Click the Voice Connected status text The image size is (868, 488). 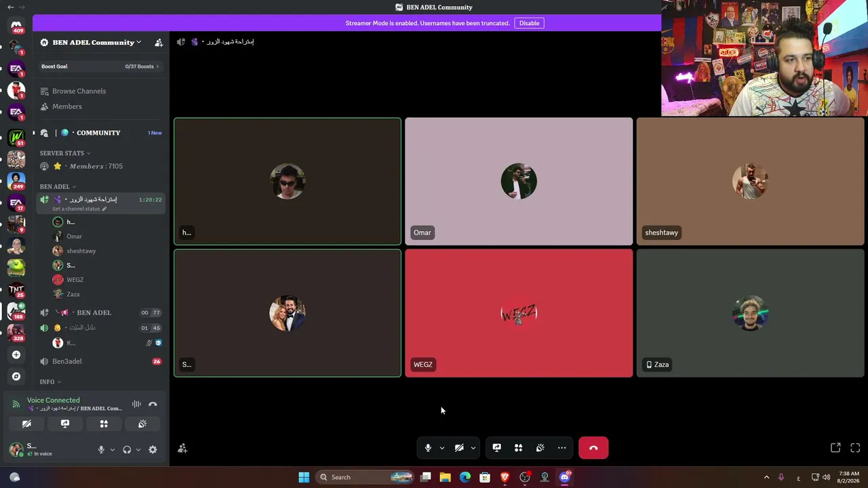coord(53,401)
